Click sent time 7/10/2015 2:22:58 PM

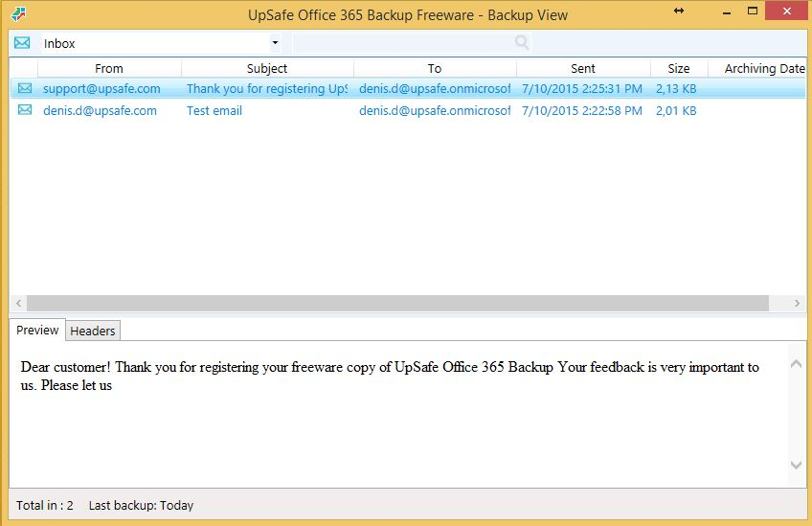pyautogui.click(x=582, y=110)
